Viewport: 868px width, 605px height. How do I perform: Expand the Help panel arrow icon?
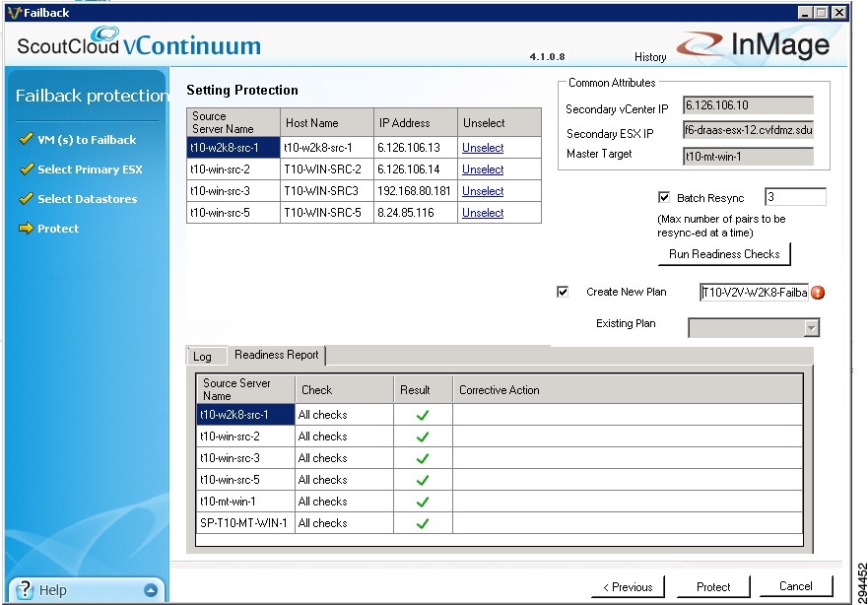151,590
